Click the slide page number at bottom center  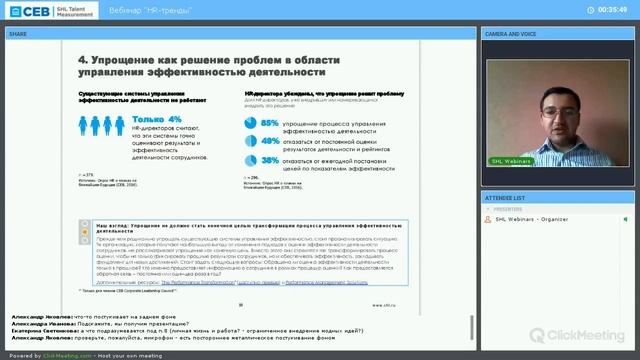pyautogui.click(x=241, y=305)
